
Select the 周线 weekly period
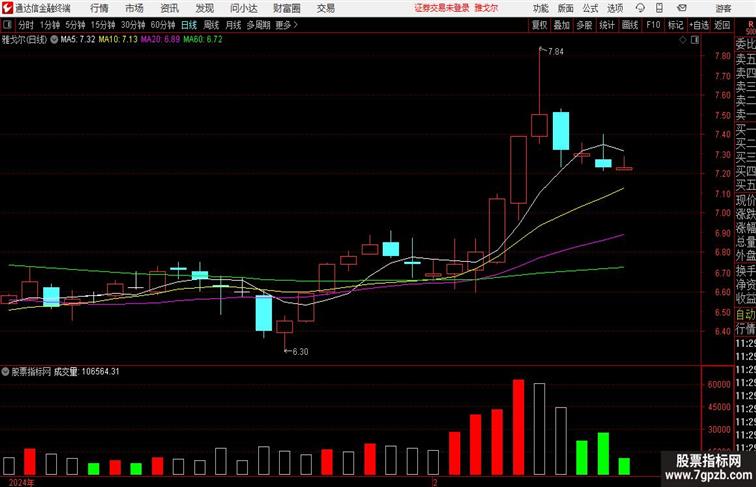(211, 25)
